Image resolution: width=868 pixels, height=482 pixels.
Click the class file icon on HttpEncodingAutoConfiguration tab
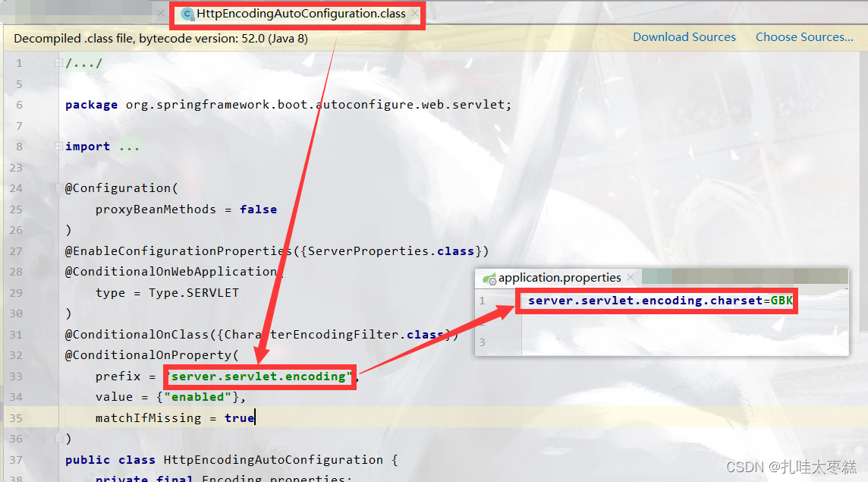point(187,14)
